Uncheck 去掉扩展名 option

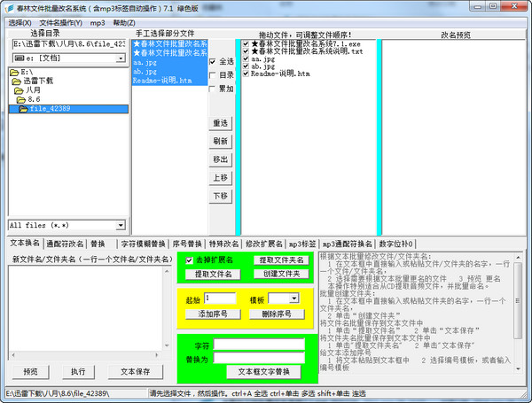click(190, 260)
